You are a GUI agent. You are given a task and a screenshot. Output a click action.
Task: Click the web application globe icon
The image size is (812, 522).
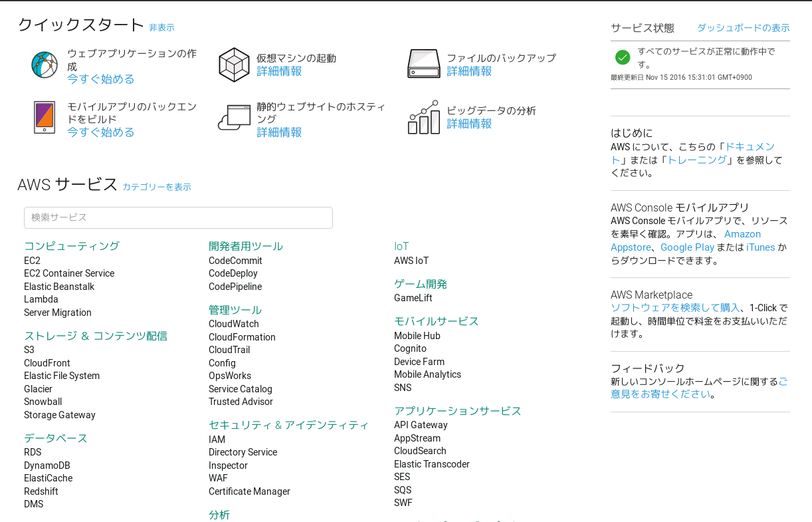(45, 65)
